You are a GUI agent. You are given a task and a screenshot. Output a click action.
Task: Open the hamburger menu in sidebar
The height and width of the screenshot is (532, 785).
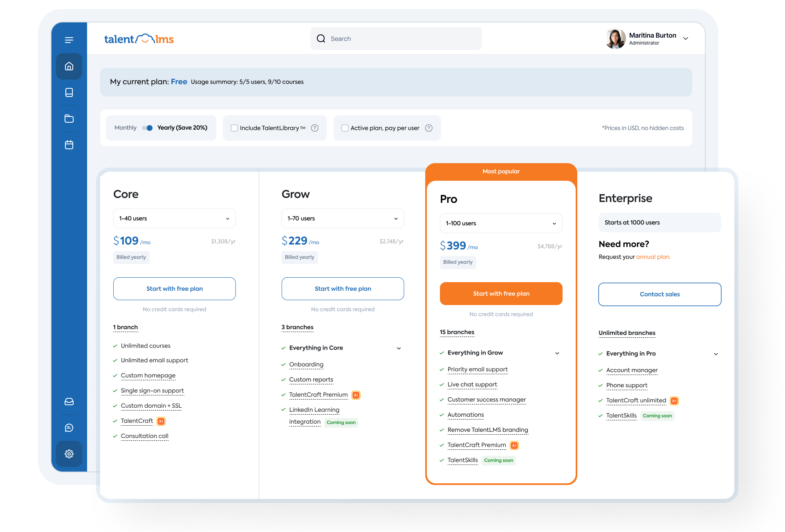(69, 40)
